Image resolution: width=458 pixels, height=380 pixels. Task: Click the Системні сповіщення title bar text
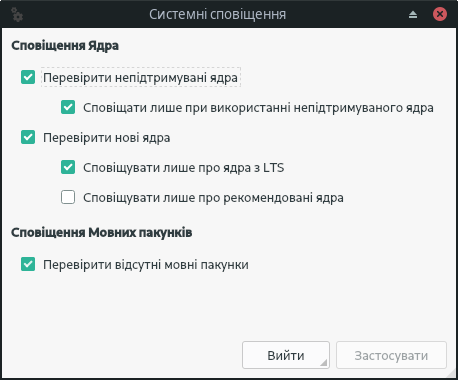217,15
